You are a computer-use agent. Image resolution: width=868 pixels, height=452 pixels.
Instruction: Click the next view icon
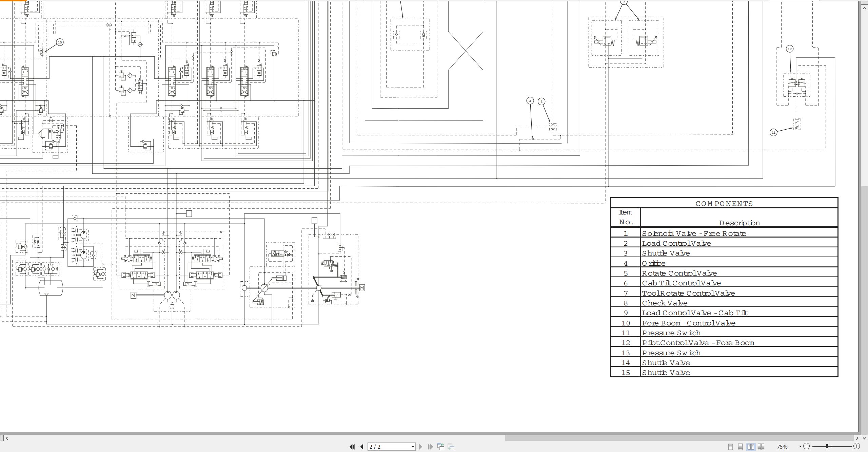point(451,447)
